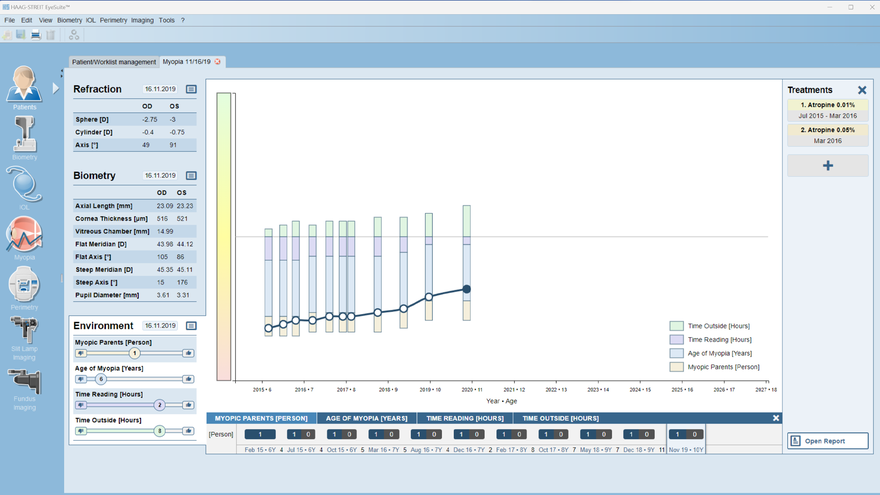The width and height of the screenshot is (880, 495).
Task: Open the Biometry date selector
Action: pos(160,176)
